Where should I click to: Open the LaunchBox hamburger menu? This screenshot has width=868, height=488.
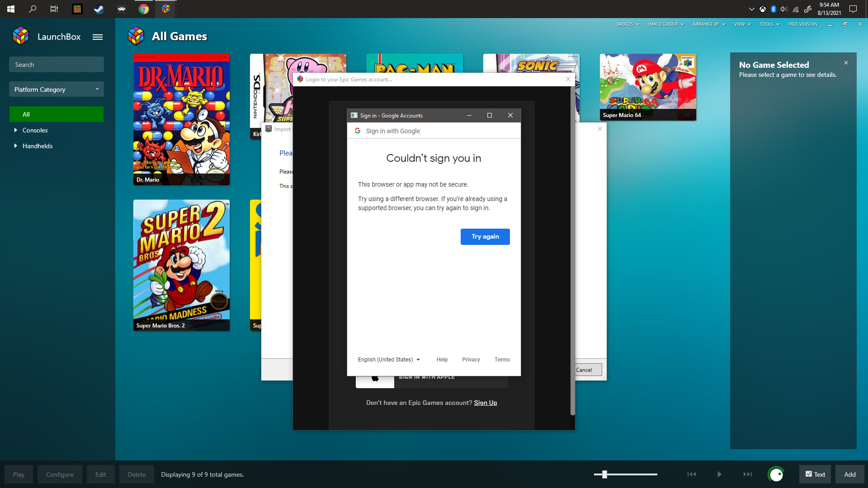point(98,37)
